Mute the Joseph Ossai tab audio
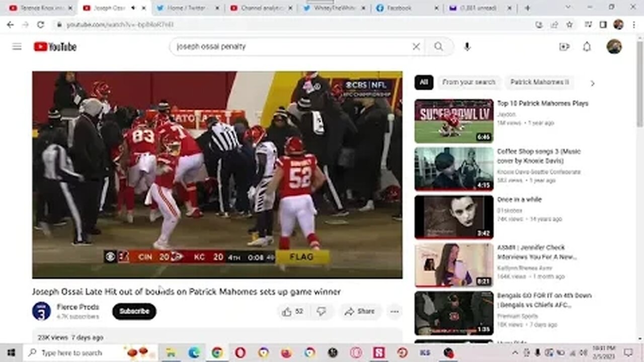This screenshot has height=362, width=644. pyautogui.click(x=133, y=8)
